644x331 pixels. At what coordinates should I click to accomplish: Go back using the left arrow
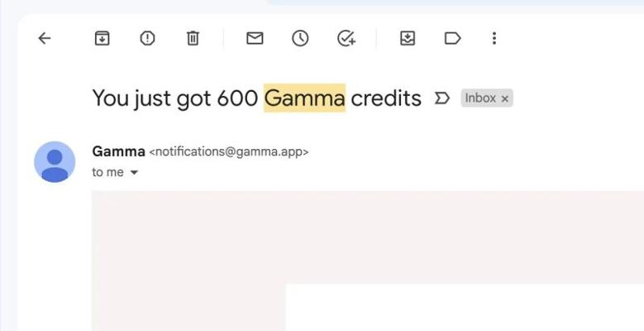45,38
